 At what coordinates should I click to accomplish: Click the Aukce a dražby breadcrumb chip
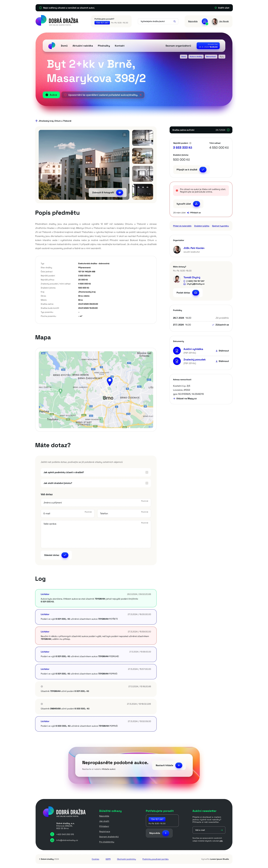click(x=196, y=57)
